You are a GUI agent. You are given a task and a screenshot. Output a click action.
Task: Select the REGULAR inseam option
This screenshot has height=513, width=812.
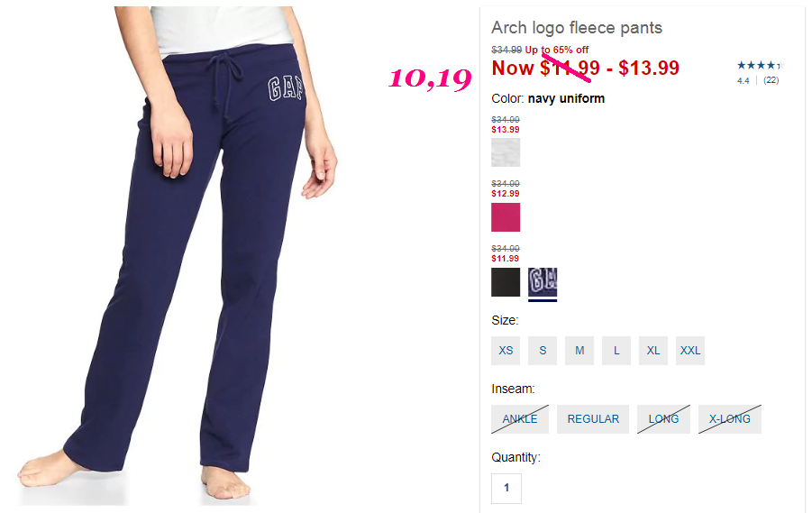[593, 419]
